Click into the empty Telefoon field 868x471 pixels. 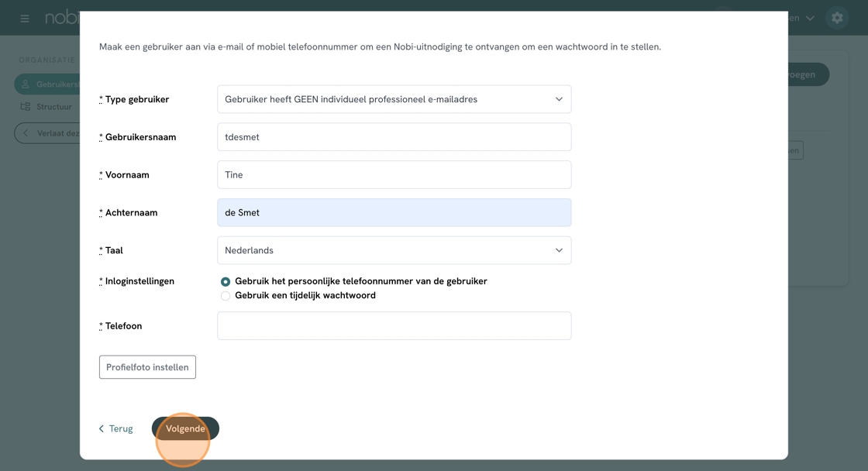[394, 326]
